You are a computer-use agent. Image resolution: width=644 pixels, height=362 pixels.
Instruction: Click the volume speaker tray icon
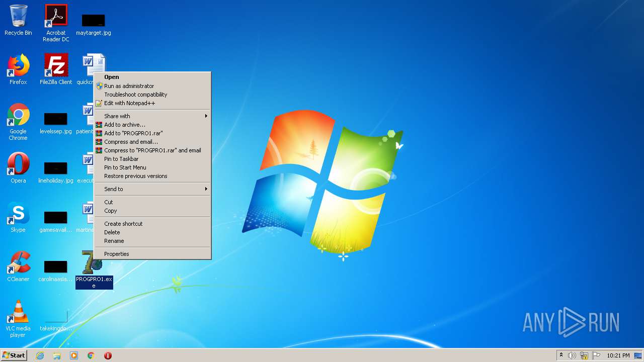(x=572, y=355)
